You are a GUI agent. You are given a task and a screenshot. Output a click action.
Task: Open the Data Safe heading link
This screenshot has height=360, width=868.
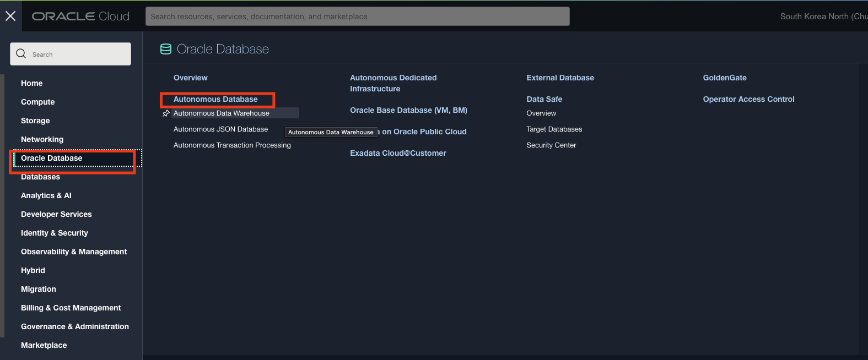point(544,99)
